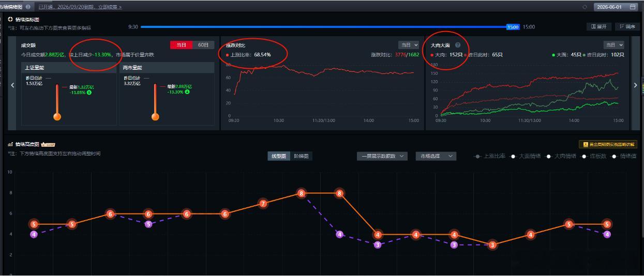644x276 pixels.
Task: Click the 调序 button
Action: coord(627,26)
